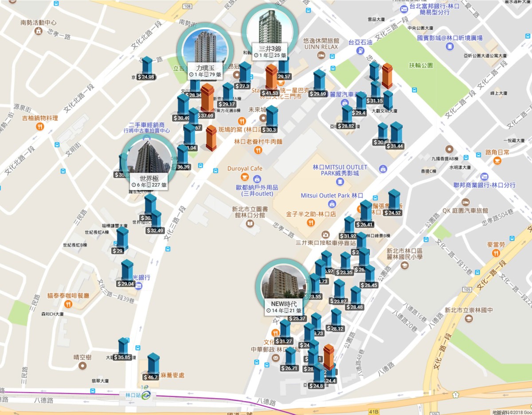532x415 pixels.
Task: Click the $23.35 price tag
Action: coord(344,273)
